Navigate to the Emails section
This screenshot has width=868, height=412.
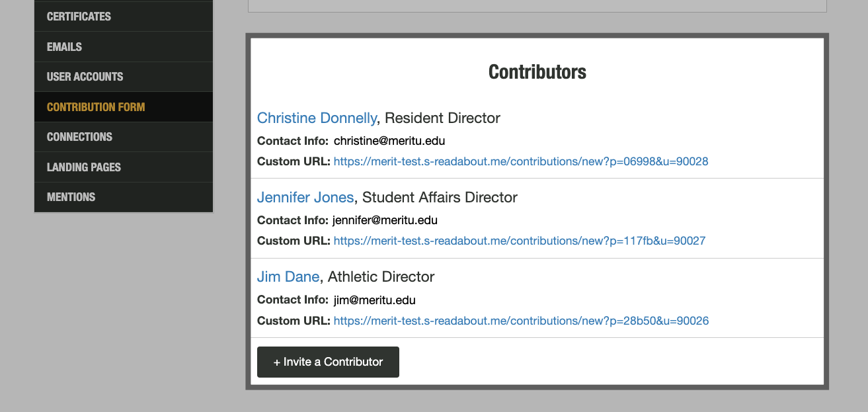tap(63, 46)
